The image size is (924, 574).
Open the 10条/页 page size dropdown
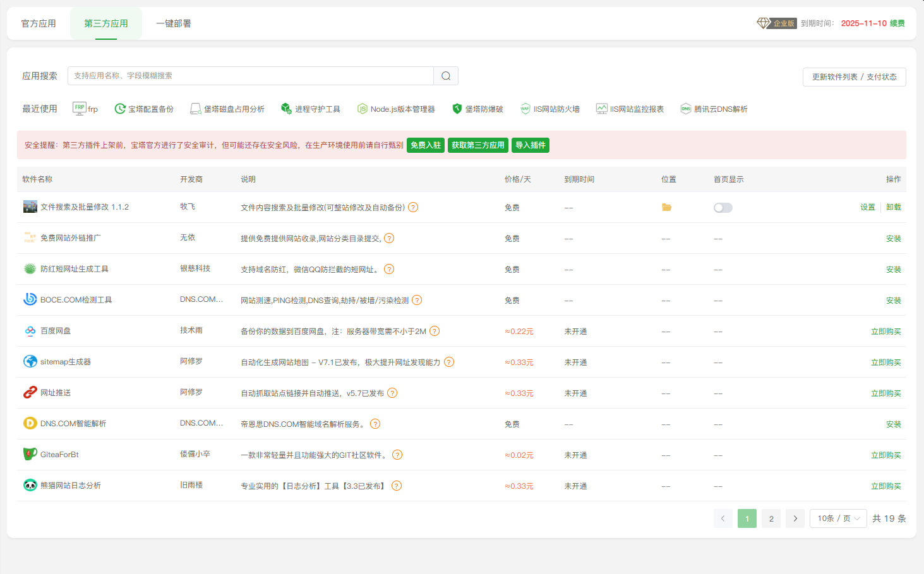tap(838, 518)
